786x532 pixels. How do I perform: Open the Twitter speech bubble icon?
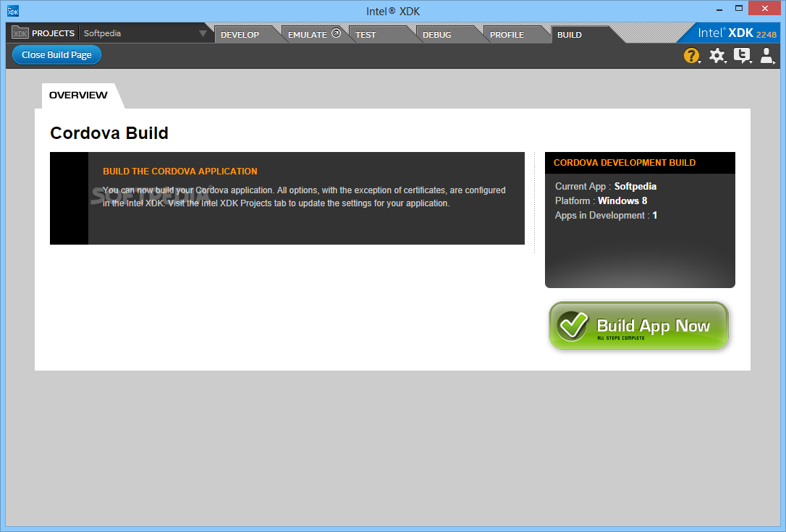[742, 55]
